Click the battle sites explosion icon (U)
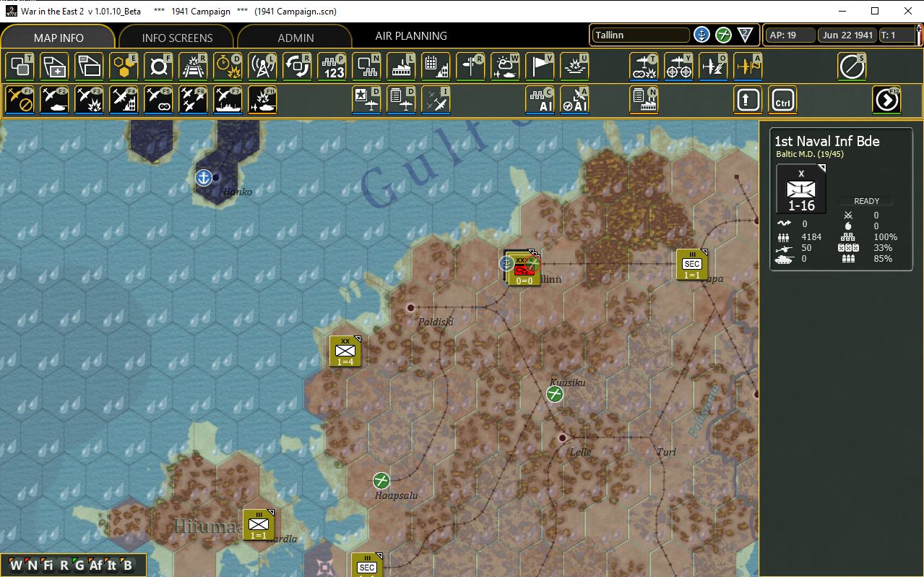Screen dimensions: 924x577 574,67
